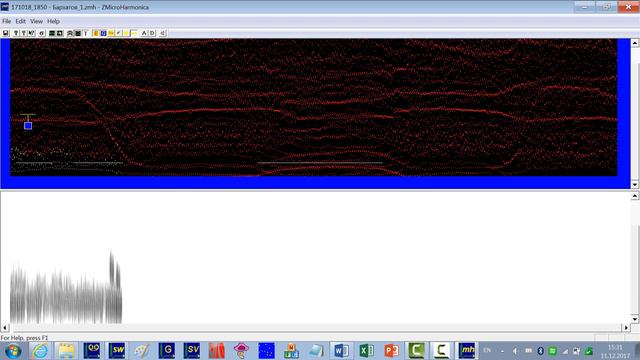Open the File menu

point(7,21)
